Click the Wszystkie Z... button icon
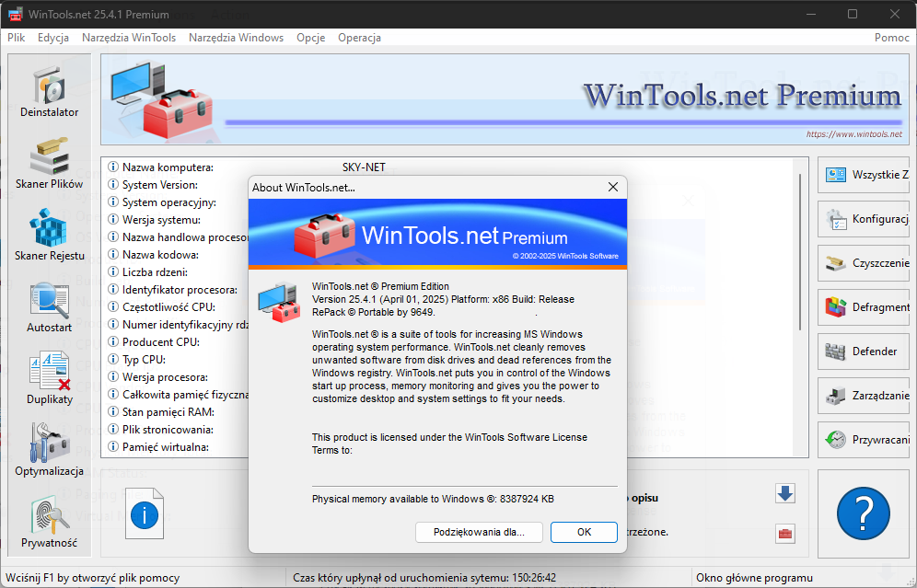The height and width of the screenshot is (588, 917). tap(836, 174)
